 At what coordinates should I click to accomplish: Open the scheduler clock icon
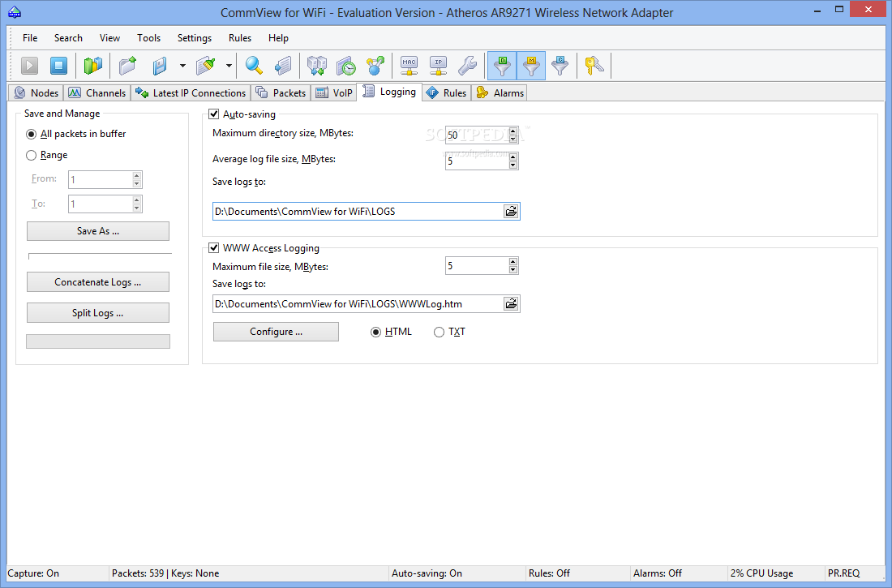click(346, 66)
